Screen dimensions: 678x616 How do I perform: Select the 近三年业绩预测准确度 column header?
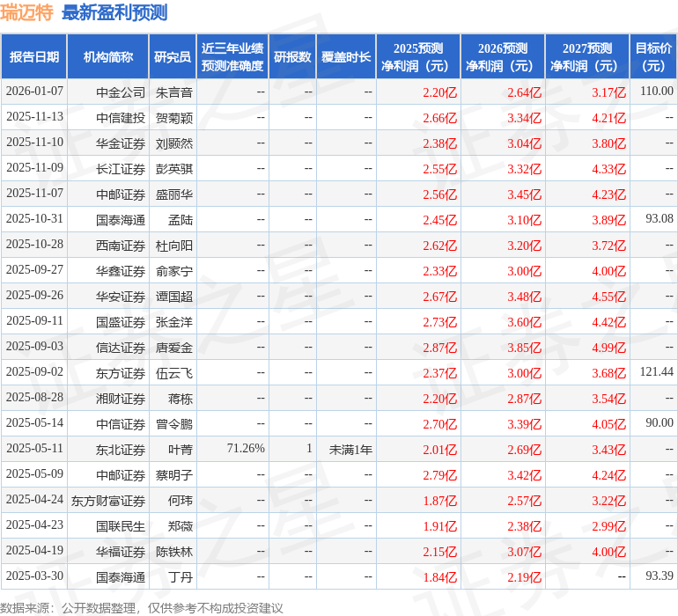pos(232,56)
